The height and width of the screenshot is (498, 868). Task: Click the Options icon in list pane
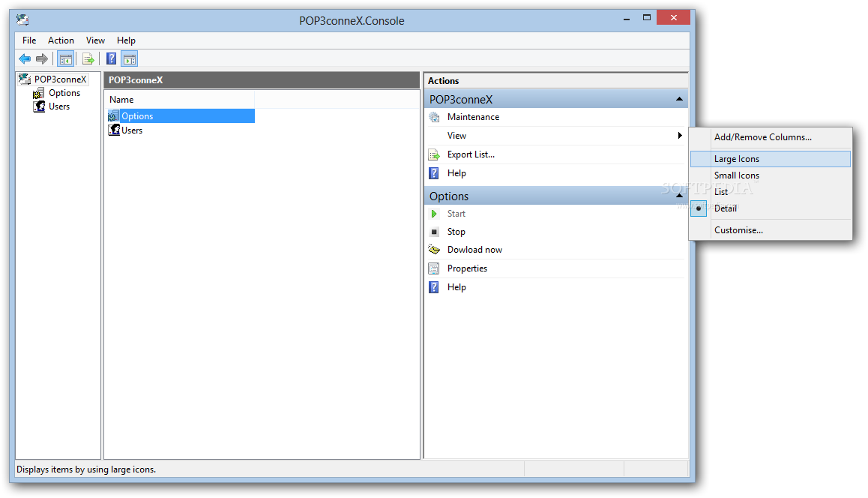pyautogui.click(x=113, y=115)
